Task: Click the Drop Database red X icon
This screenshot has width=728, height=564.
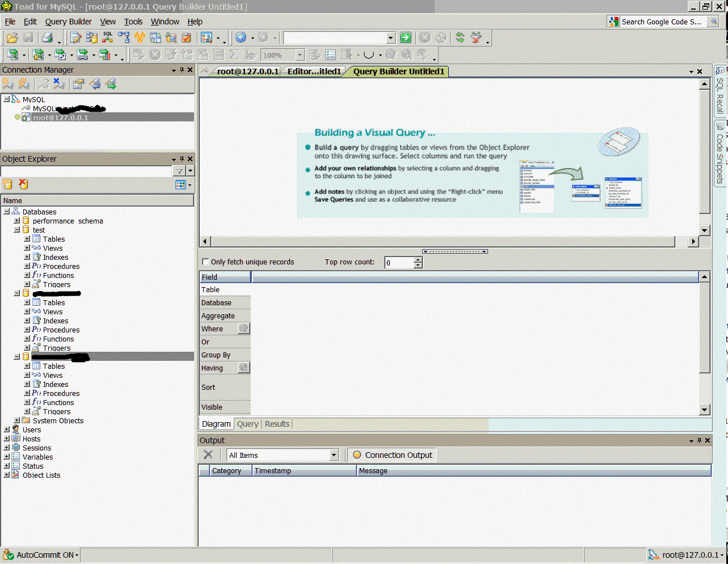Action: [23, 184]
